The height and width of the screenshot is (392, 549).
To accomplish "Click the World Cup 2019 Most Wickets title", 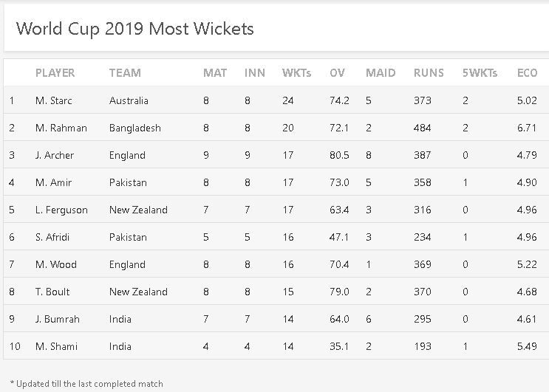I will coord(134,29).
